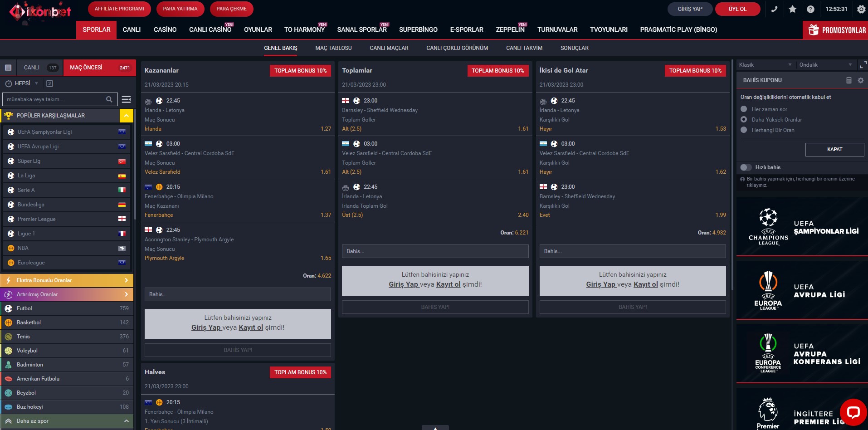Screen dimensions: 868x430
Task: Select the 'Herhangi Bir Oran' radio option
Action: coord(744,130)
